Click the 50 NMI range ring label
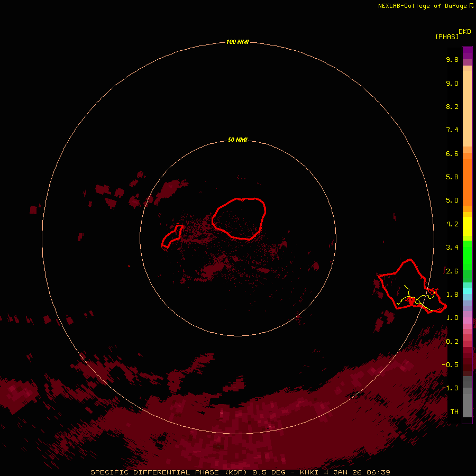This screenshot has height=476, width=476. (x=237, y=140)
